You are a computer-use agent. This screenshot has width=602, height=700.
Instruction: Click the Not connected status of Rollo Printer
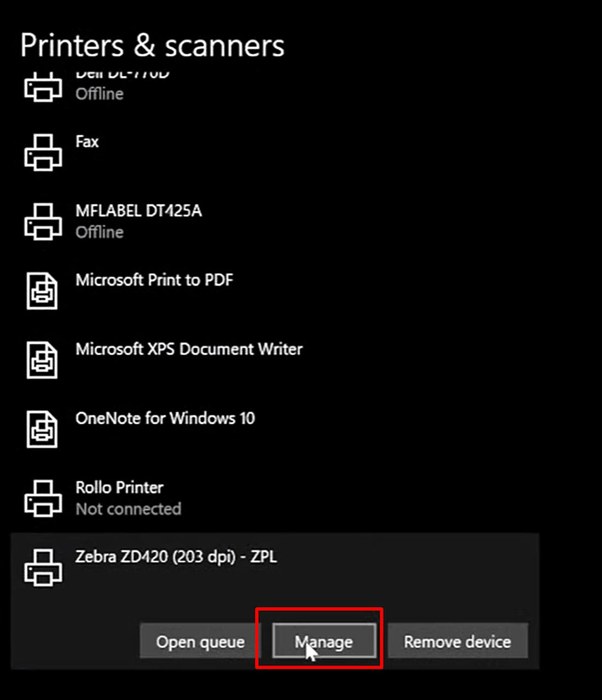[129, 509]
